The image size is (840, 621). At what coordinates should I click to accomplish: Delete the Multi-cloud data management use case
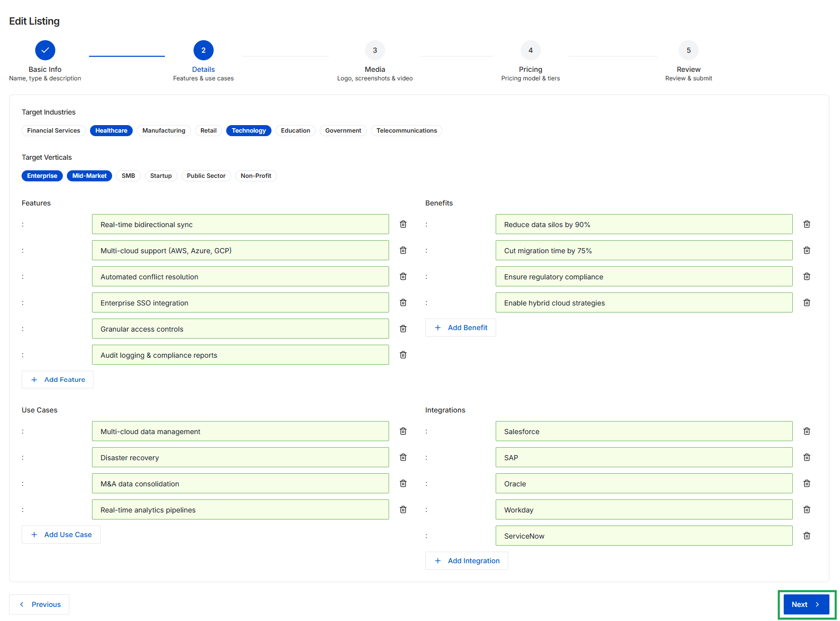point(403,431)
